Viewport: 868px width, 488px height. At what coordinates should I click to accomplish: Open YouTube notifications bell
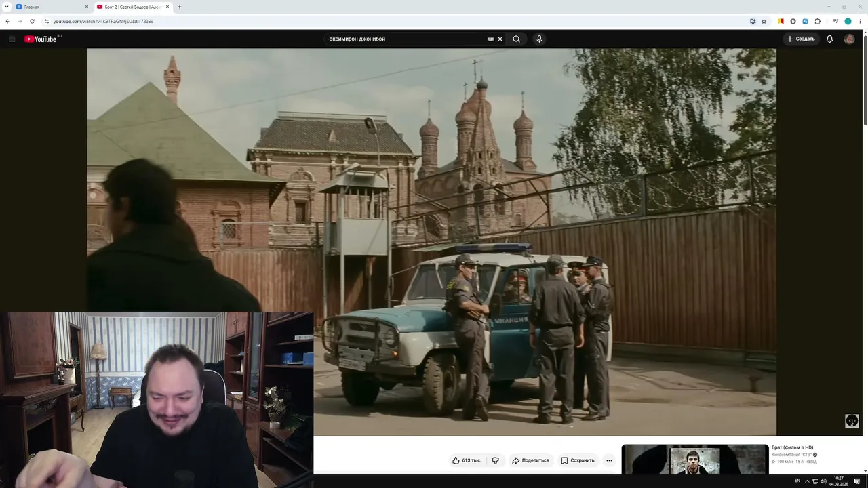pos(829,39)
